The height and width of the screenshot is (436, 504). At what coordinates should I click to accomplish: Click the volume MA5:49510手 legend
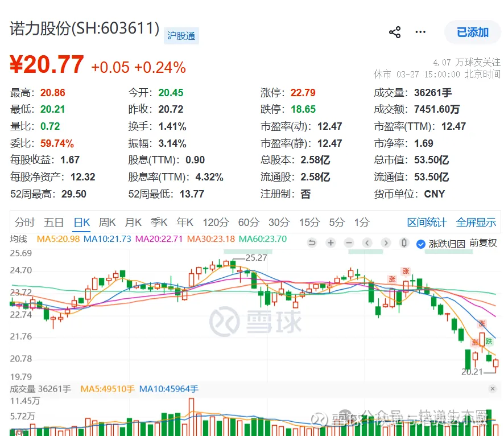(108, 389)
